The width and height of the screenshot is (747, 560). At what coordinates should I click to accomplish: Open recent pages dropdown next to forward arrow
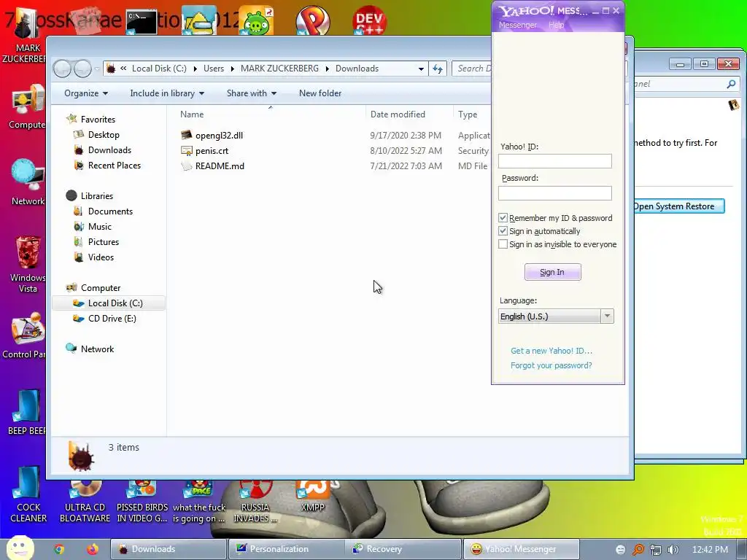point(97,69)
